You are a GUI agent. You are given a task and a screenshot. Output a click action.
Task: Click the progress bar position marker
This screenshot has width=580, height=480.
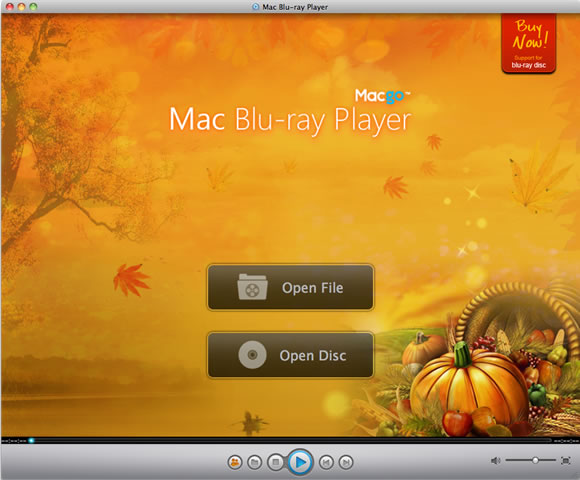31,440
